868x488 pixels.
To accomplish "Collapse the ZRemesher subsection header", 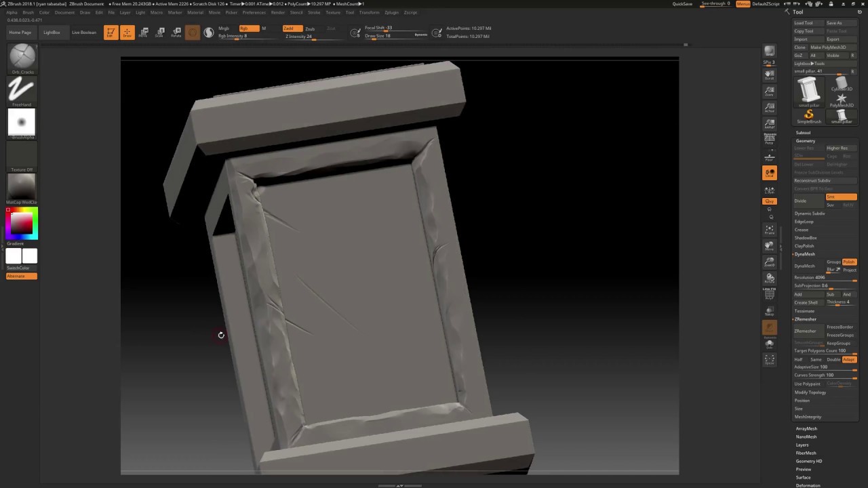I will coord(805,319).
